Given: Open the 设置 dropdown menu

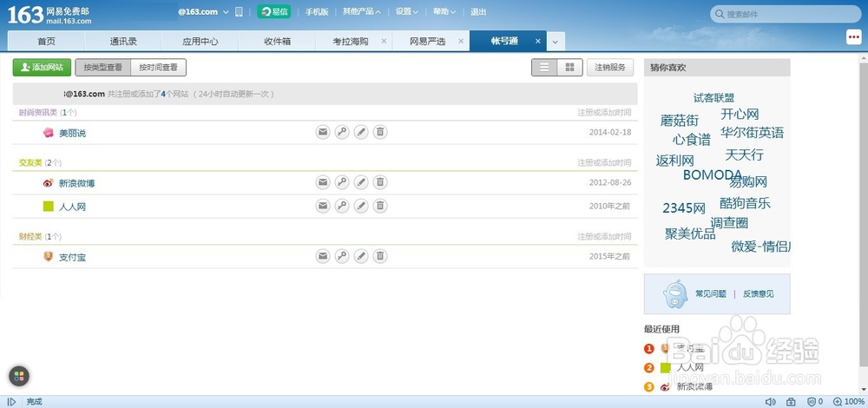Looking at the screenshot, I should pyautogui.click(x=407, y=11).
